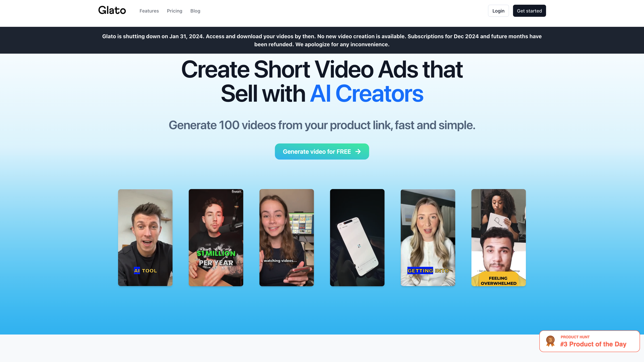The width and height of the screenshot is (644, 362).
Task: Play the $1 MILLION PER YEAR video
Action: click(x=216, y=237)
